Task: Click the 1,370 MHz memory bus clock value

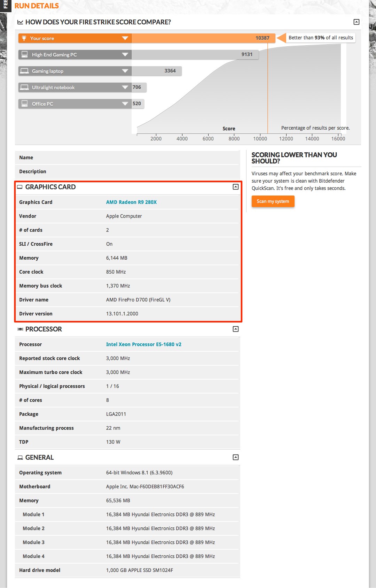Action: (118, 286)
